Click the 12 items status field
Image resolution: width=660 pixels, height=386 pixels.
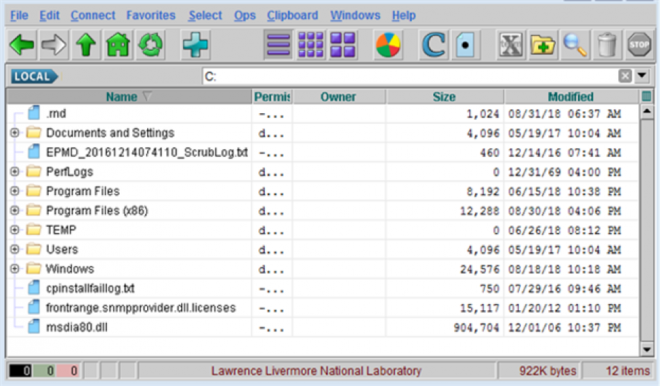[619, 371]
